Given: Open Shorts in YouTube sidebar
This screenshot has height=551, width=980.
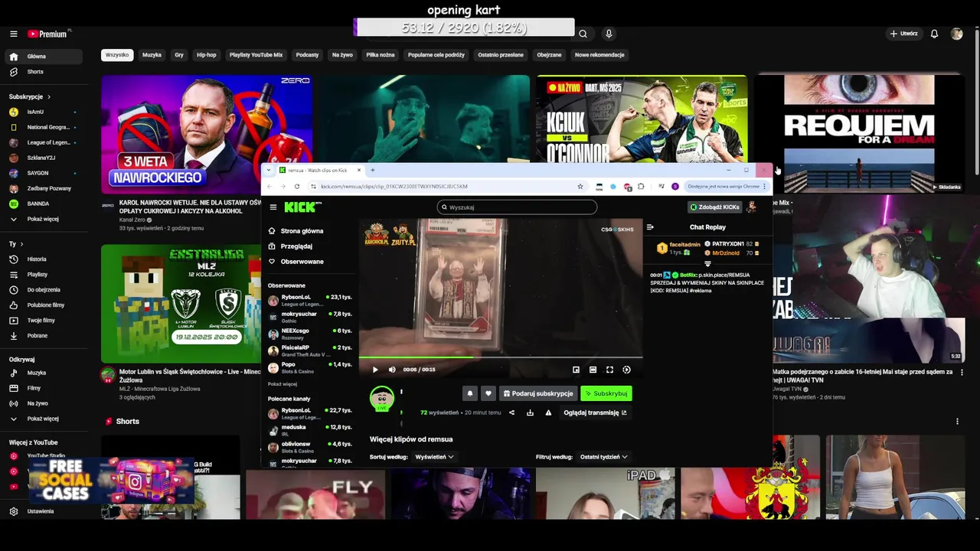Looking at the screenshot, I should (x=44, y=72).
